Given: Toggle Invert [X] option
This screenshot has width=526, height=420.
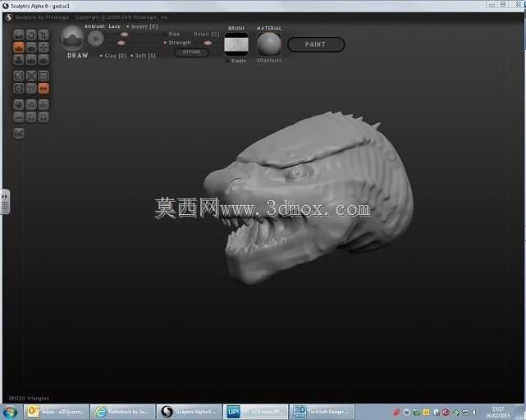Looking at the screenshot, I should tap(142, 26).
